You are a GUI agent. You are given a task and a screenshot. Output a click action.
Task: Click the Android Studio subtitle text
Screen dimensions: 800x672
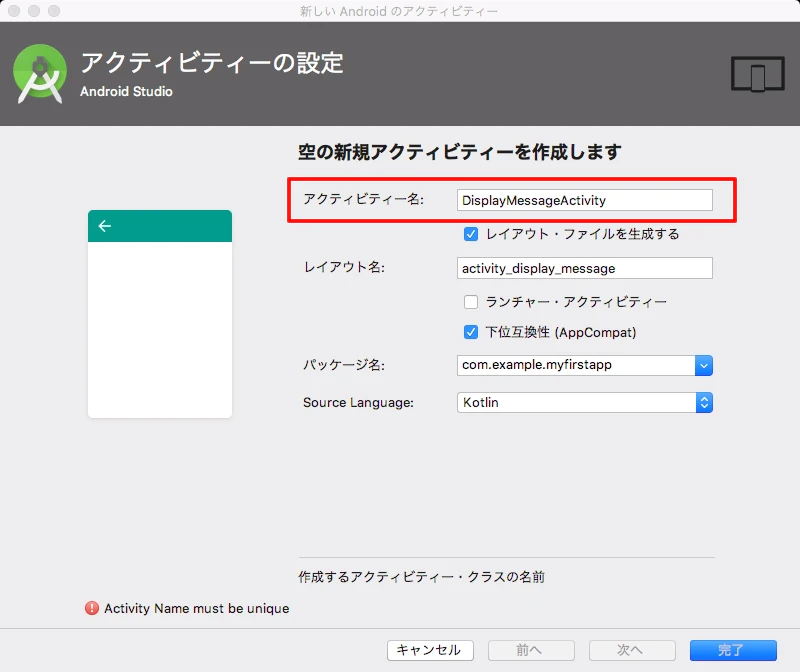coord(126,91)
